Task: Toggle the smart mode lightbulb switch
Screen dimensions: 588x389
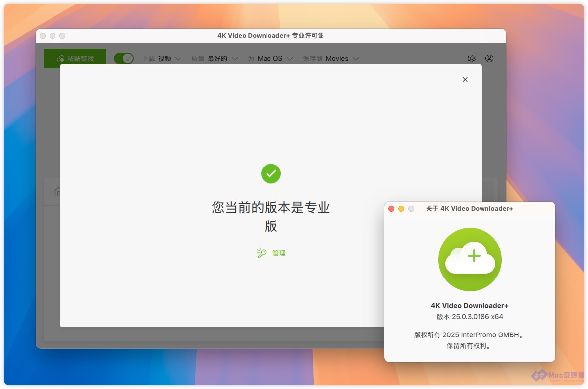Action: point(124,58)
